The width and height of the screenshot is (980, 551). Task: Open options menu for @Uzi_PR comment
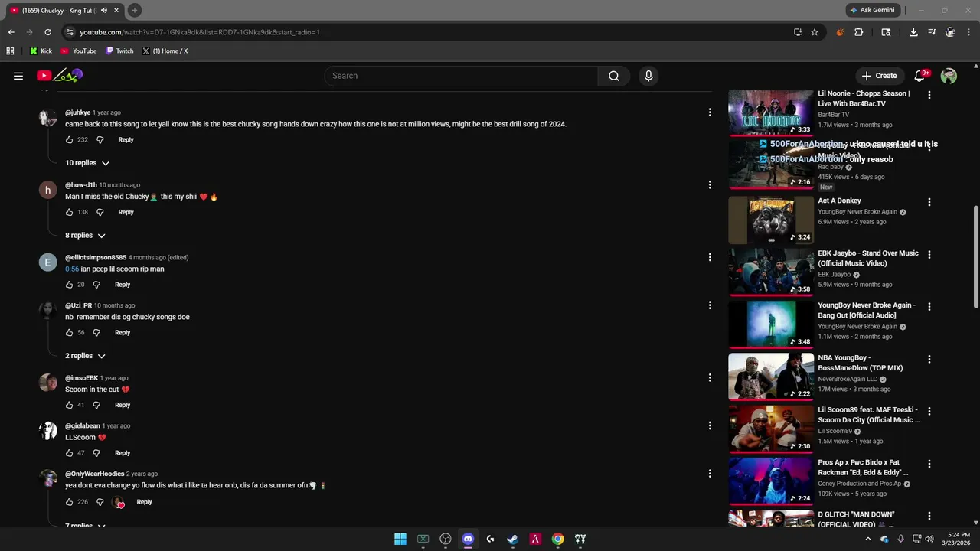pos(710,305)
